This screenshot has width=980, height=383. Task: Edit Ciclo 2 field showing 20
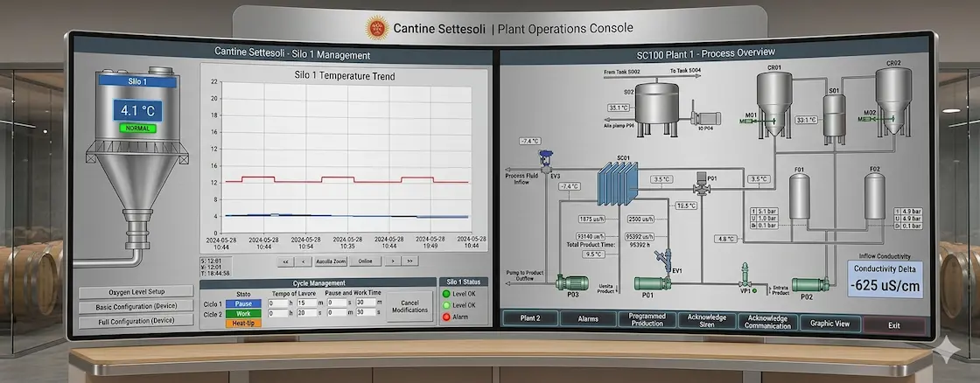[305, 312]
